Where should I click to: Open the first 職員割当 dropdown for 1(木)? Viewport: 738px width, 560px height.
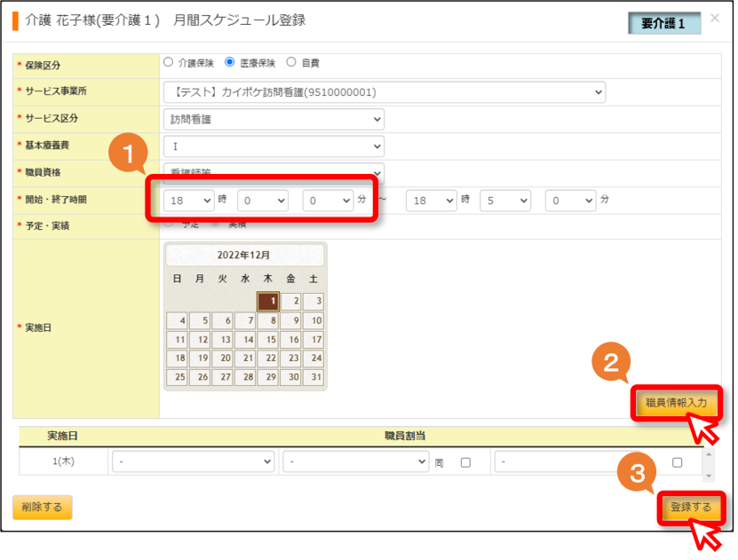(x=193, y=461)
